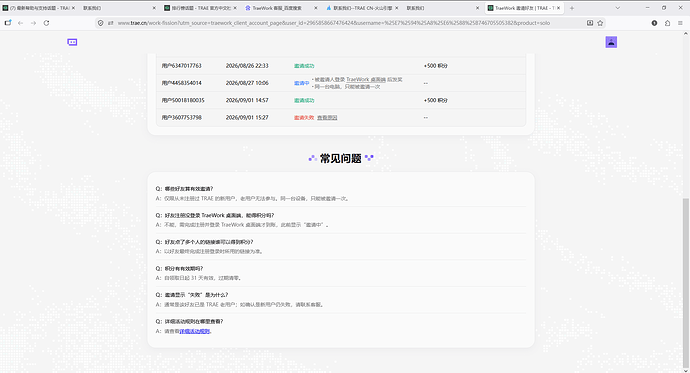Click the date 2026/08/26 22:33

[x=247, y=66]
